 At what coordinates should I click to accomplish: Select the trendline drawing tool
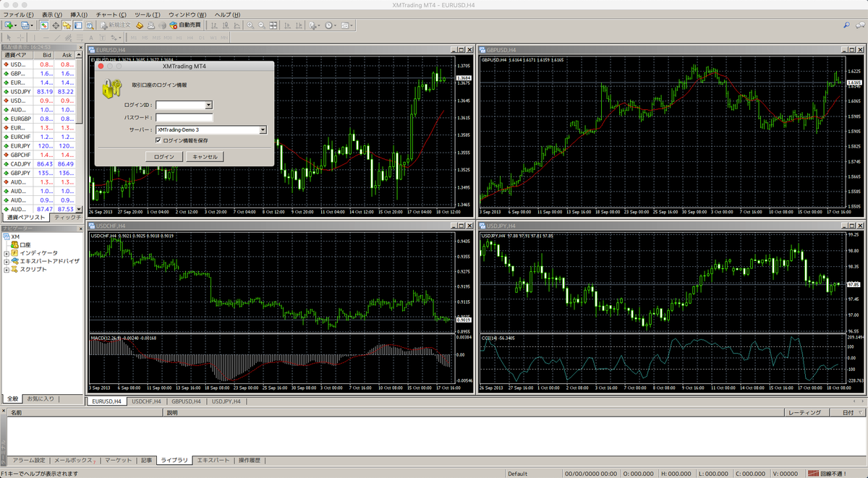pos(57,38)
